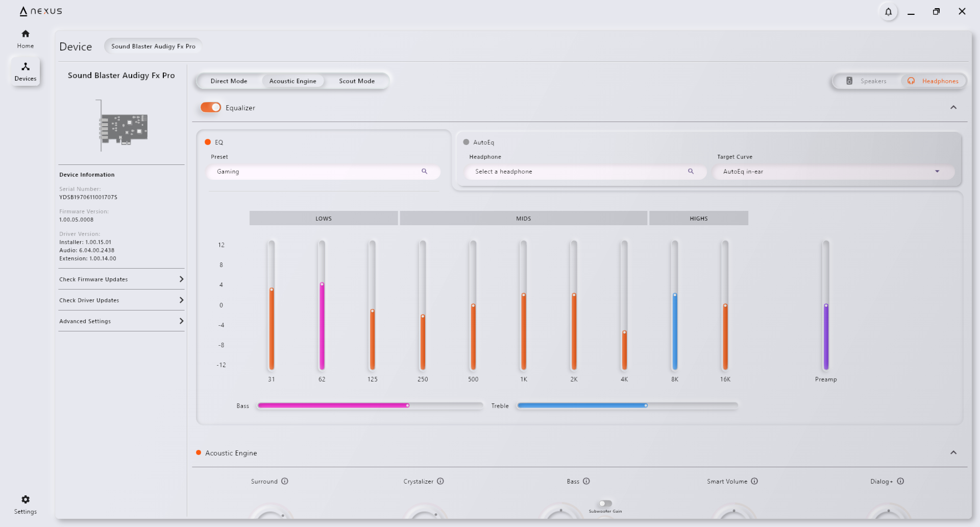980x527 pixels.
Task: Show Crystalizer info icon
Action: [440, 481]
